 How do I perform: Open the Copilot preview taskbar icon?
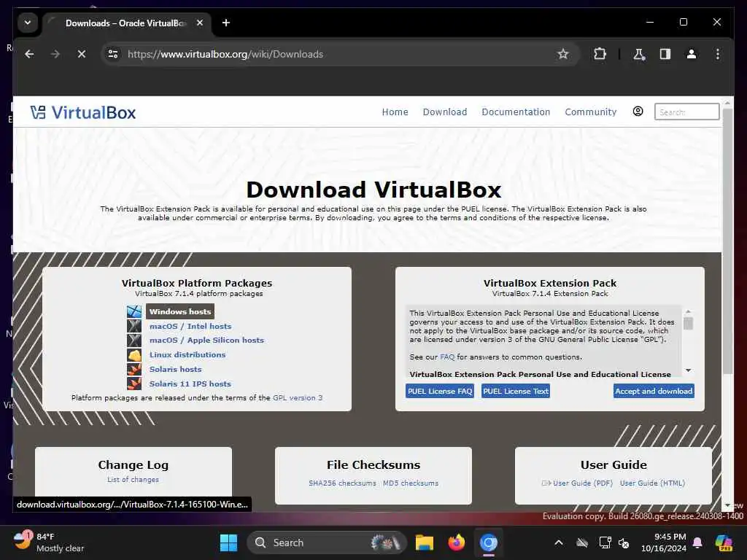724,542
